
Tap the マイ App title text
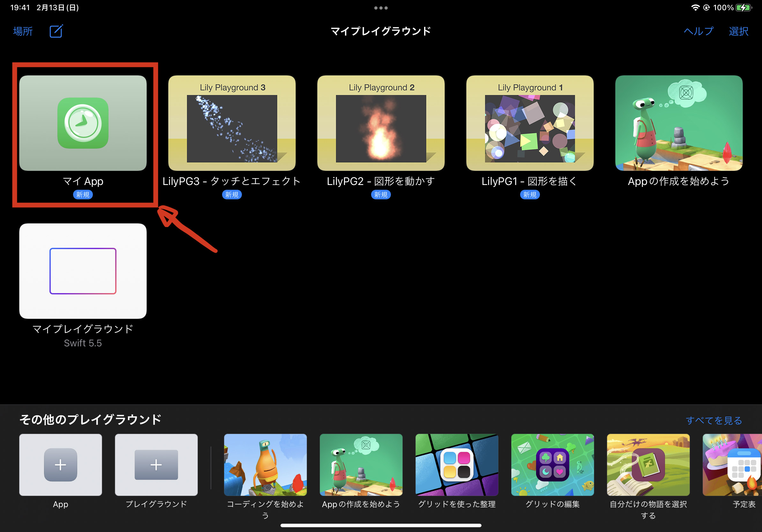coord(83,181)
